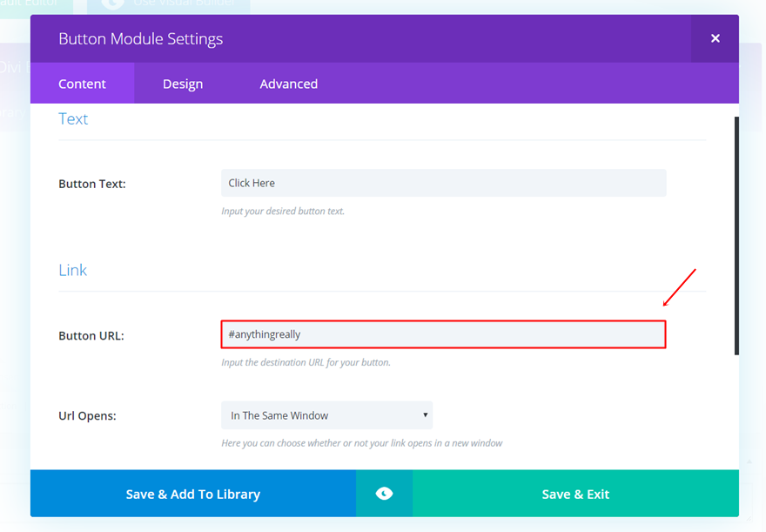Close the Button Module Settings dialog

(x=715, y=38)
